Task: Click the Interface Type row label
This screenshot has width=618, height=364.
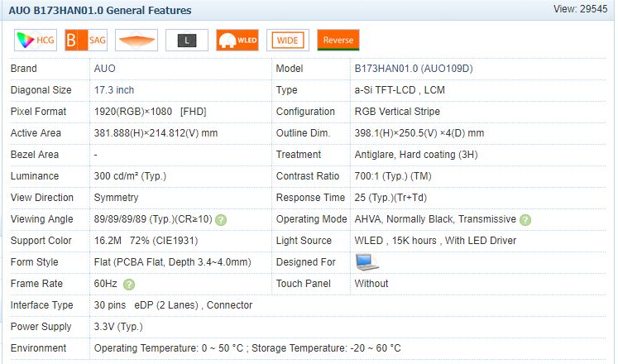Action: [x=41, y=305]
